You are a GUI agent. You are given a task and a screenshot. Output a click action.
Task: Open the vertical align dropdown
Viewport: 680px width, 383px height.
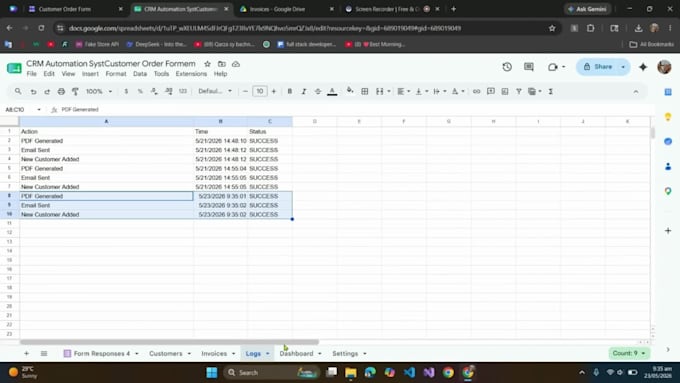tap(422, 92)
